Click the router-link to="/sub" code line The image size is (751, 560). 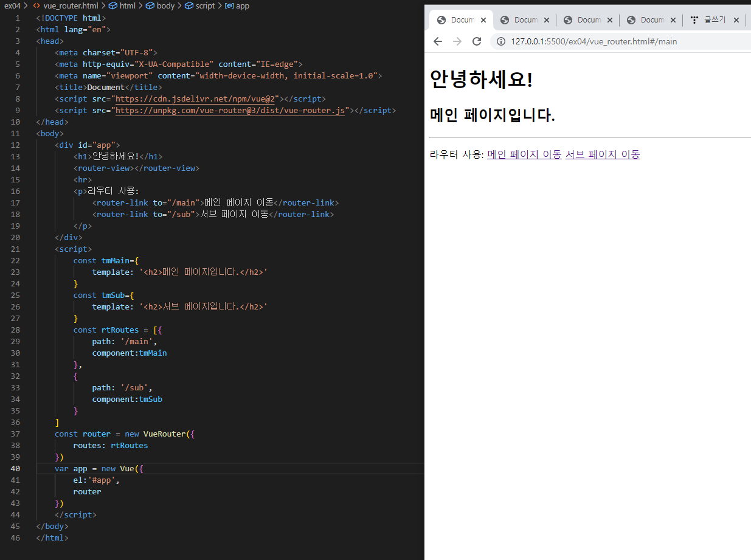click(x=213, y=214)
